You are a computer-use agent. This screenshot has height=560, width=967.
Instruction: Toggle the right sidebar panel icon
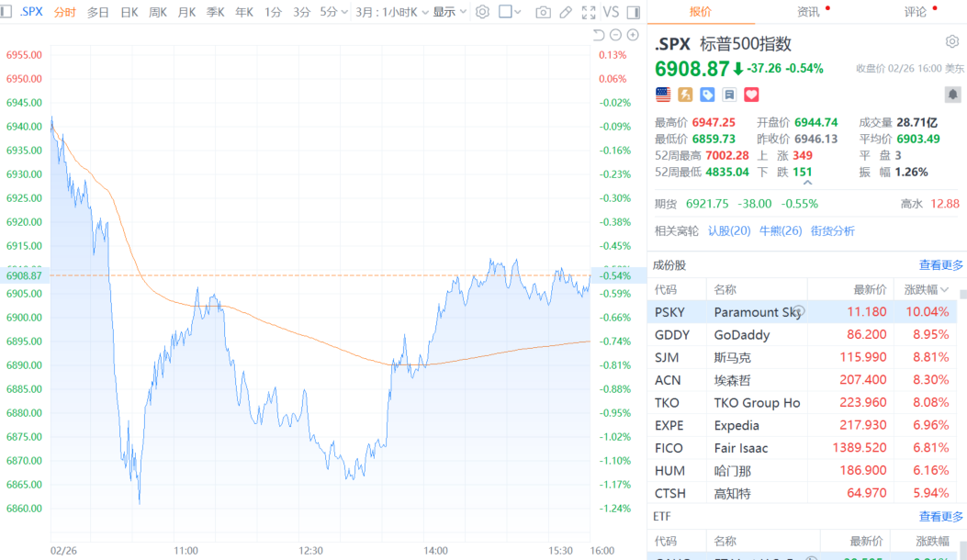pyautogui.click(x=633, y=12)
